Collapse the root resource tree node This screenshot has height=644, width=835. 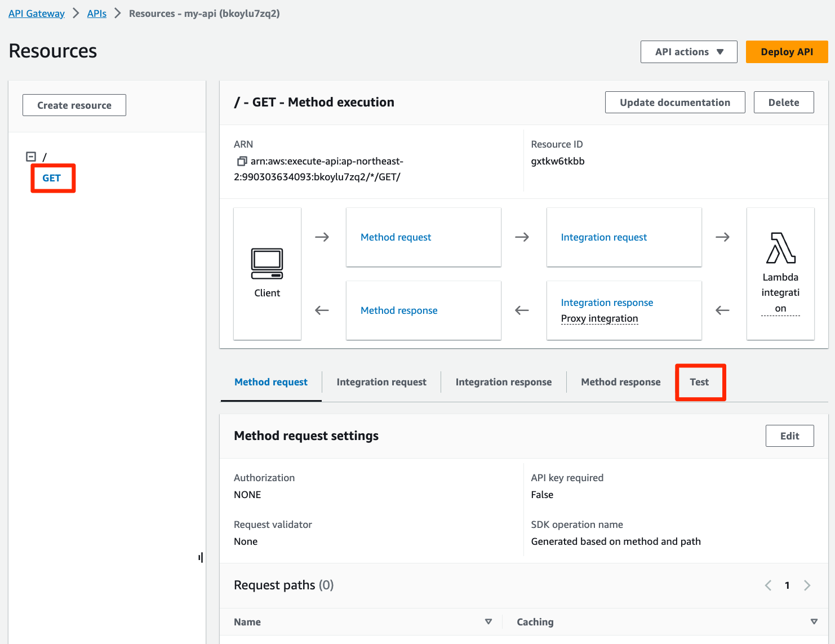click(32, 157)
